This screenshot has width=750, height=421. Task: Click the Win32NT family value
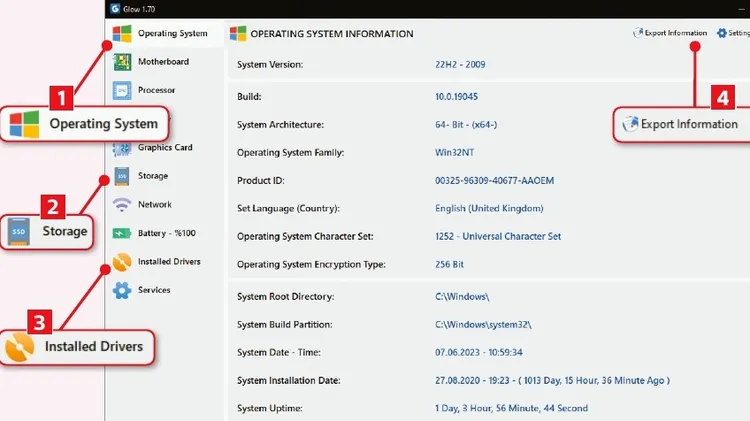454,153
